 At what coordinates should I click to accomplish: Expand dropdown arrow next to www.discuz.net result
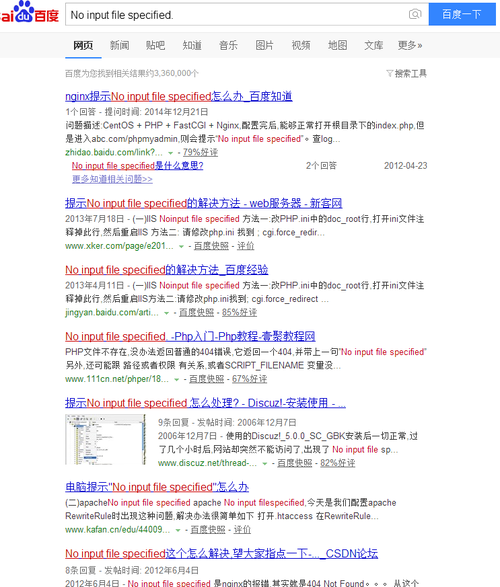[265, 463]
